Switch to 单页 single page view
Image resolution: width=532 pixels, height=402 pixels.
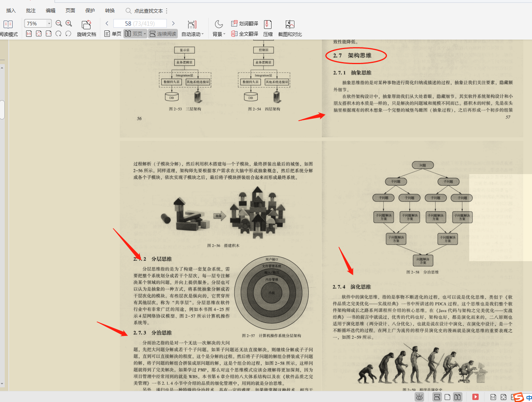(112, 34)
